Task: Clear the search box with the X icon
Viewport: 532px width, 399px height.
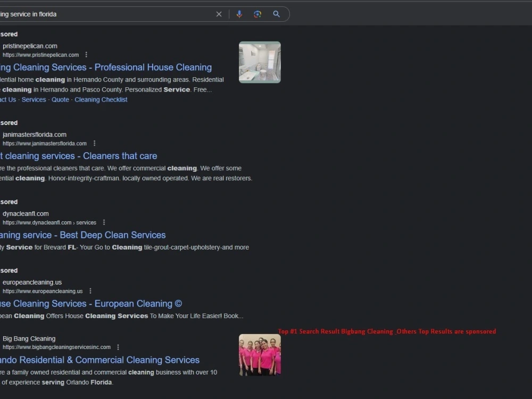Action: tap(219, 14)
